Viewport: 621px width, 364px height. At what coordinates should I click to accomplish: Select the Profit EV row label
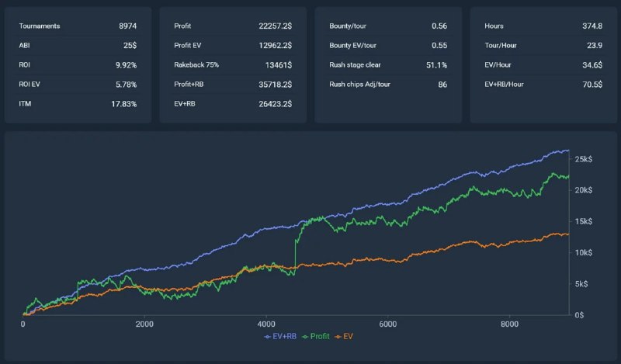tap(191, 45)
